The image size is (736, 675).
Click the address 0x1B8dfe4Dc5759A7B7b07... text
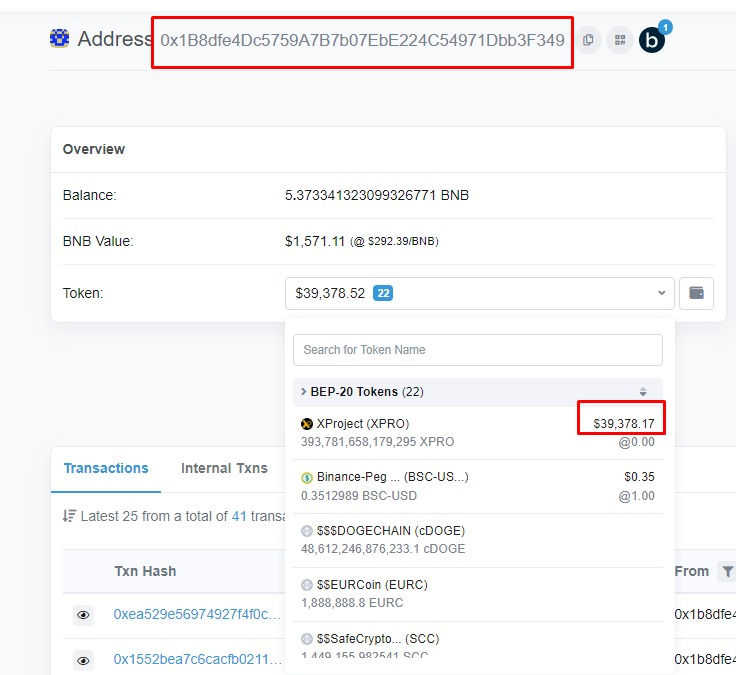click(362, 40)
